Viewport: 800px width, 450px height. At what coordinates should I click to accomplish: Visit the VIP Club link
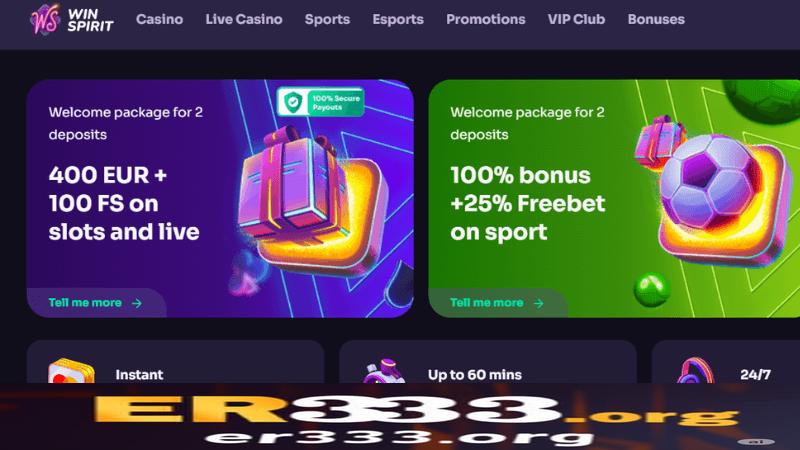tap(576, 19)
